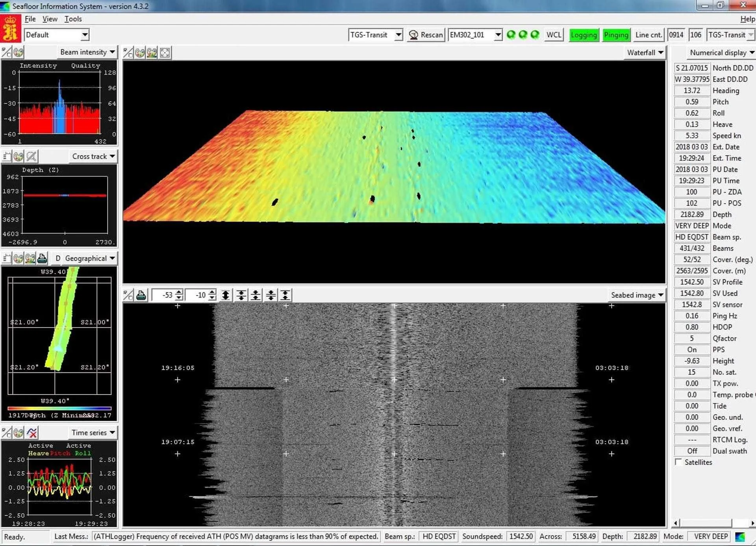This screenshot has height=546, width=756.
Task: Click the color palette icon in Beam intensity panel
Action: coord(19,52)
